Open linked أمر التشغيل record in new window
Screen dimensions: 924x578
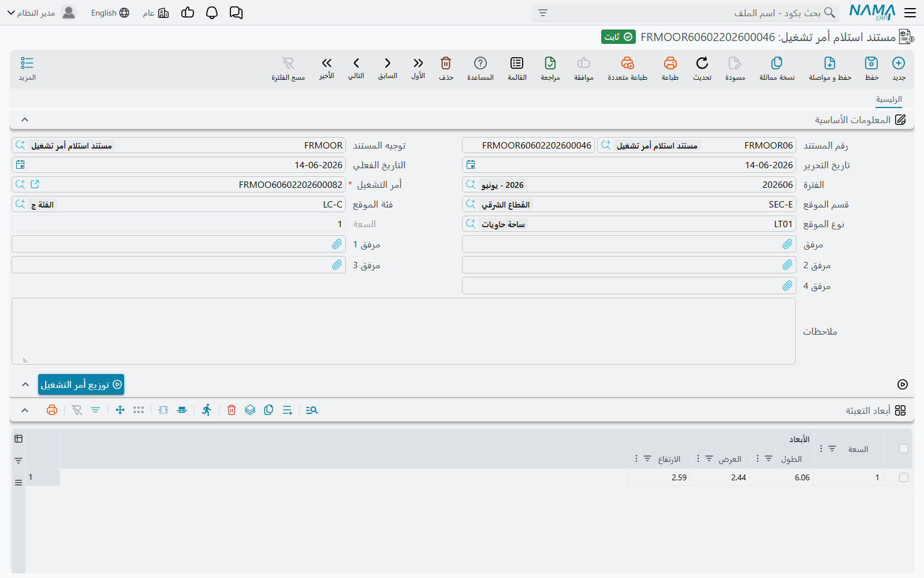[x=35, y=184]
